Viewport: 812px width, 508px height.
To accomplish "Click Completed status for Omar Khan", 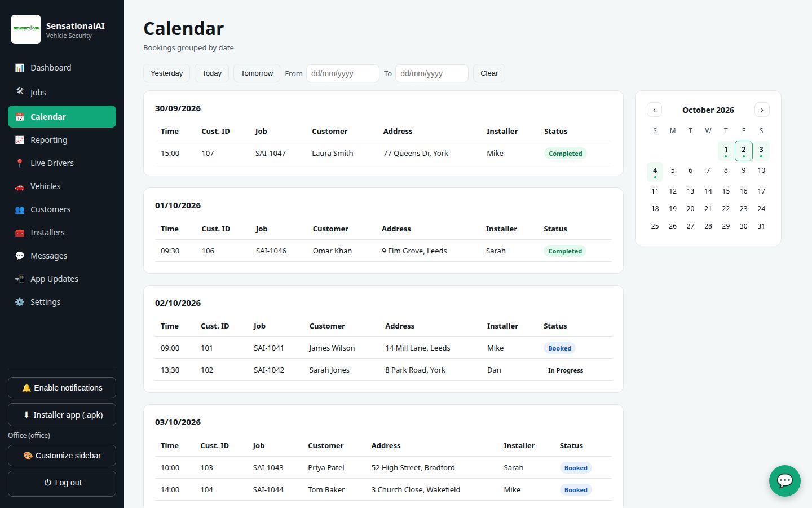I will click(565, 251).
